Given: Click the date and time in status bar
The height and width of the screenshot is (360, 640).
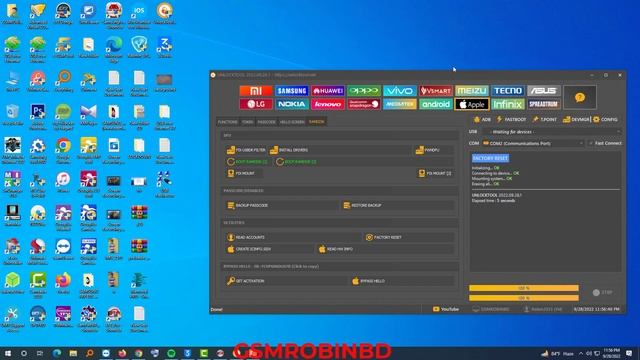Looking at the screenshot, I should pos(596,309).
